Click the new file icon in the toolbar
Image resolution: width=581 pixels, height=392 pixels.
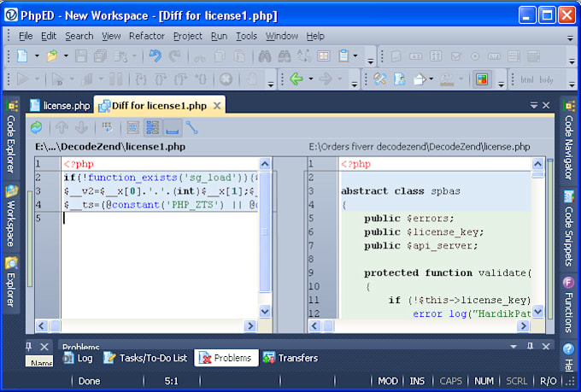pyautogui.click(x=22, y=56)
